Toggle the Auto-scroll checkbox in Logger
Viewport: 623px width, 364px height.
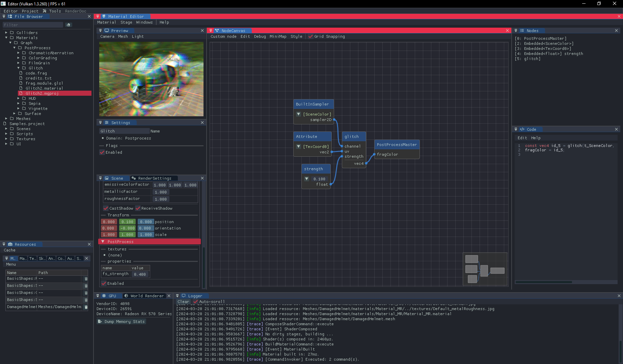[x=195, y=302]
